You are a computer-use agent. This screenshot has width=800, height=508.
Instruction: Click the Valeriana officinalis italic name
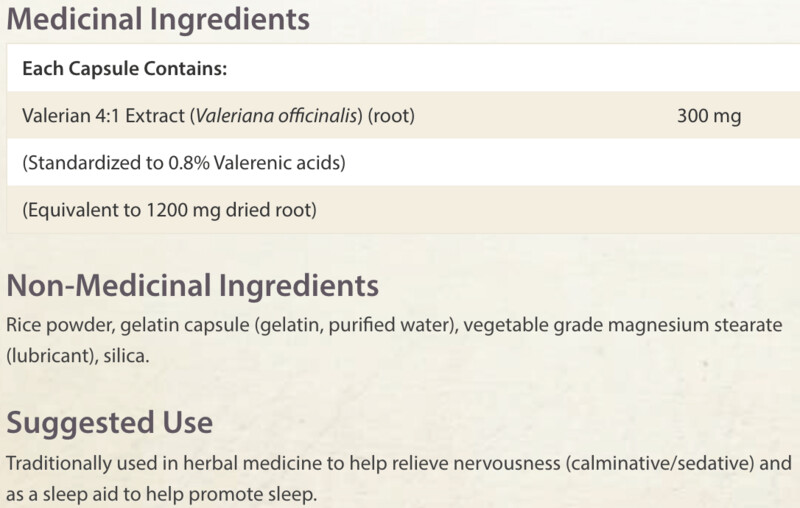tap(276, 116)
